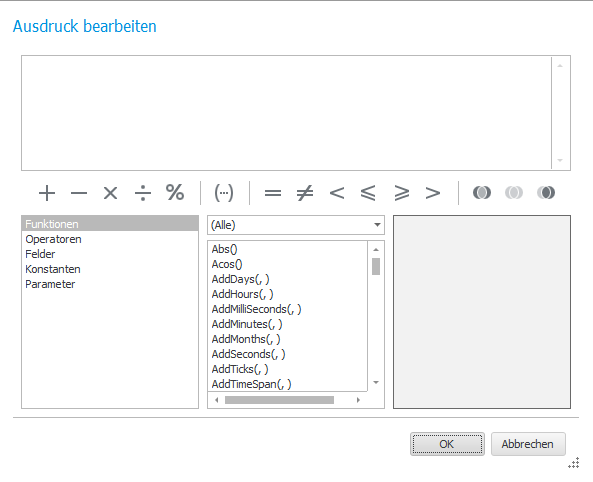Insert the division operator
Screen dimensions: 593x482
click(143, 193)
